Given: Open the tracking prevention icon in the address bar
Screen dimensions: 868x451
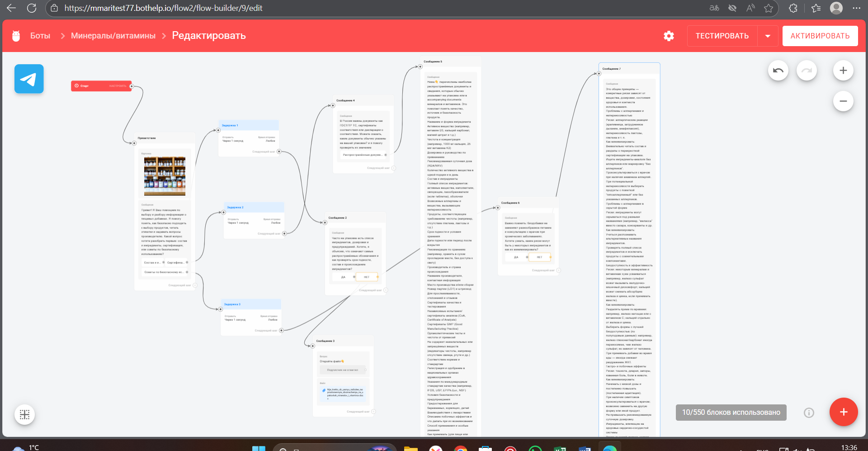Looking at the screenshot, I should click(732, 8).
